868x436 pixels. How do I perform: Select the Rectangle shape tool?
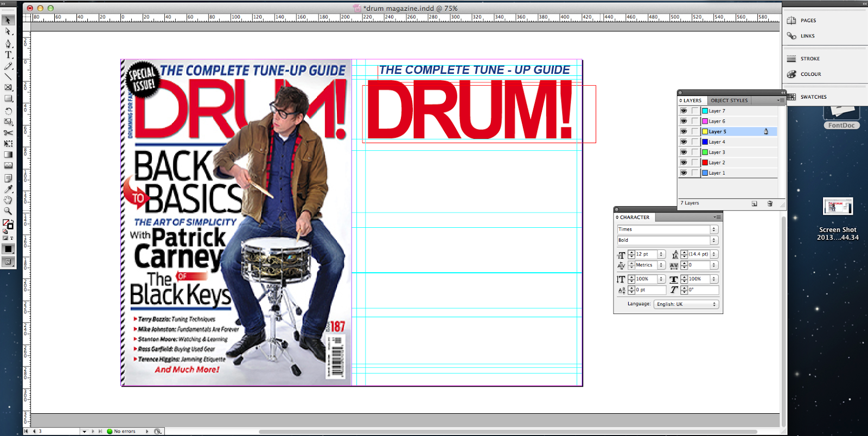pos(8,99)
